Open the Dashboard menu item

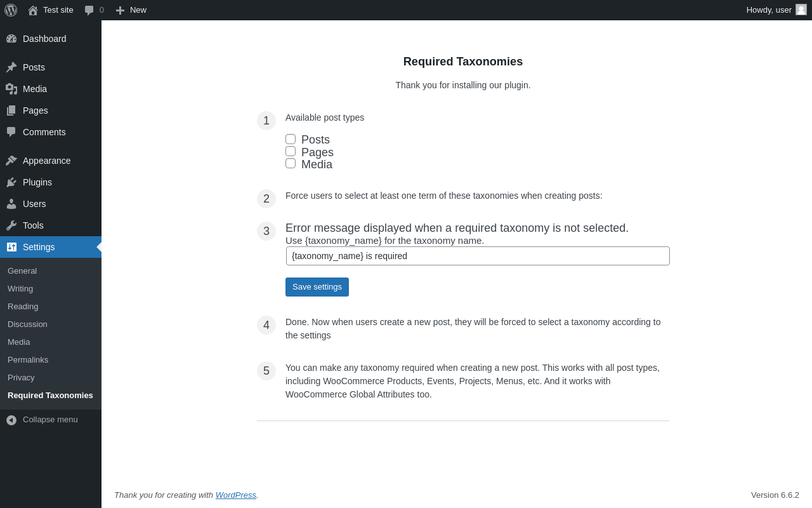tap(51, 39)
